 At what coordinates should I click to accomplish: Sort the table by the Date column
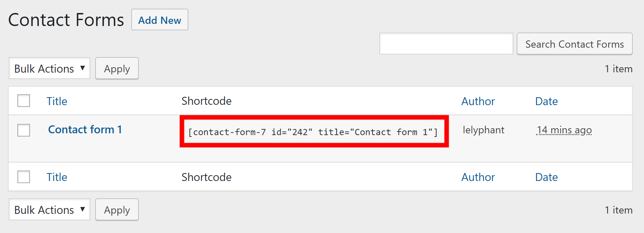point(546,101)
